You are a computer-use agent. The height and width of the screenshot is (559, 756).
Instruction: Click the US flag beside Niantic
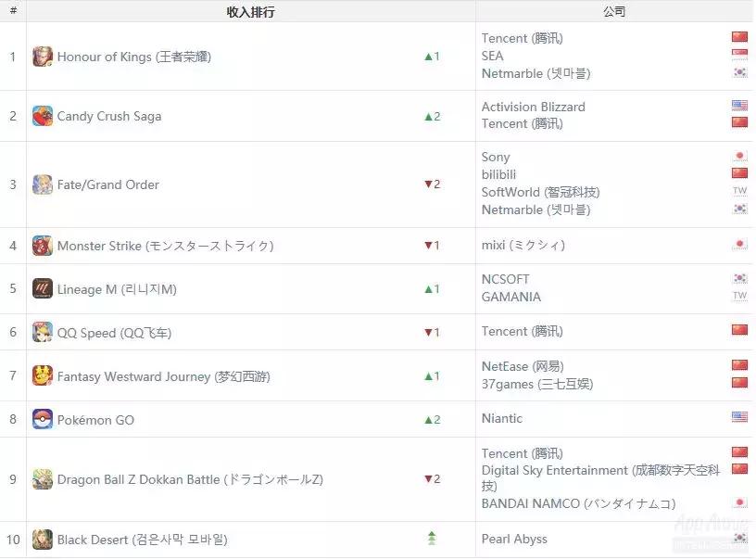[x=739, y=418]
